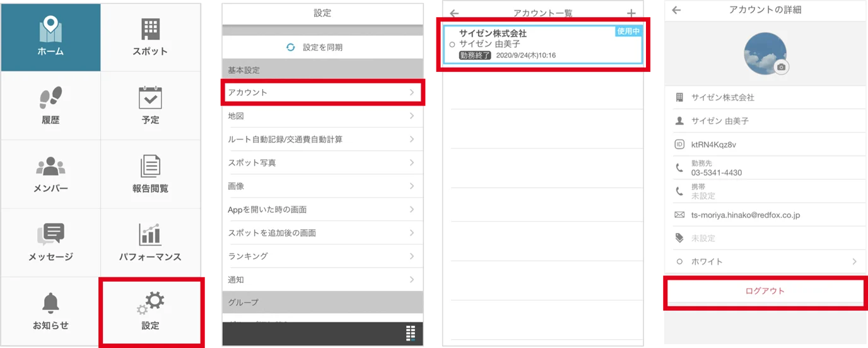
Task: Click the email ts-moriya.hinako@redfox.co.jp
Action: tap(746, 215)
